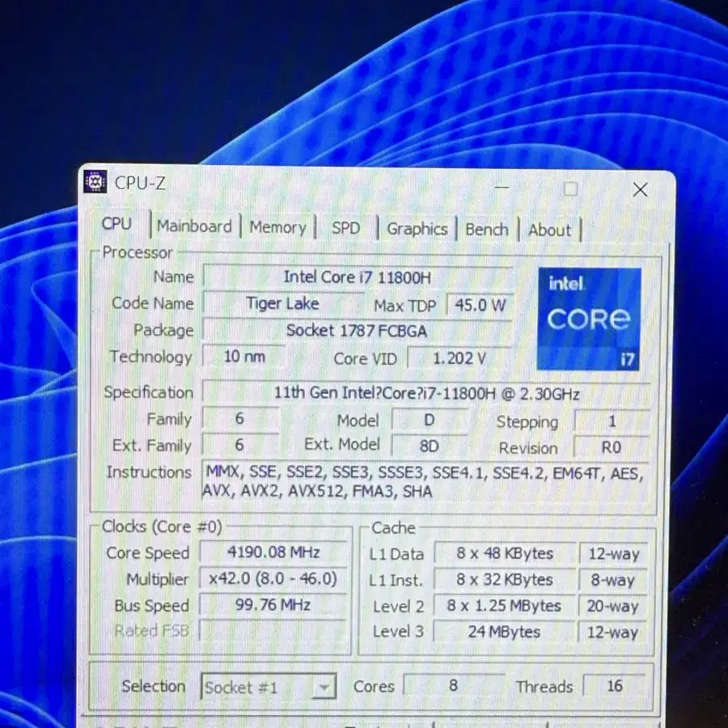Open the Bench tab
Image resolution: width=728 pixels, height=728 pixels.
pyautogui.click(x=487, y=230)
